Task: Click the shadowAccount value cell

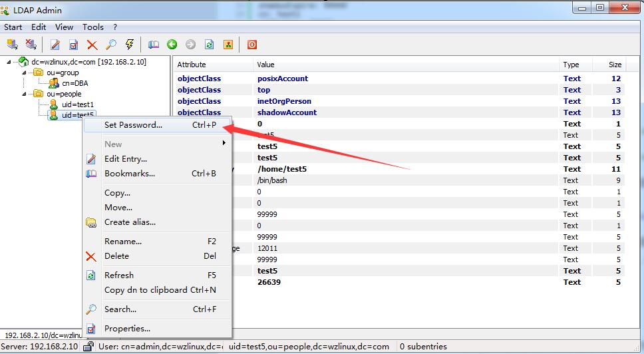Action: (x=287, y=112)
